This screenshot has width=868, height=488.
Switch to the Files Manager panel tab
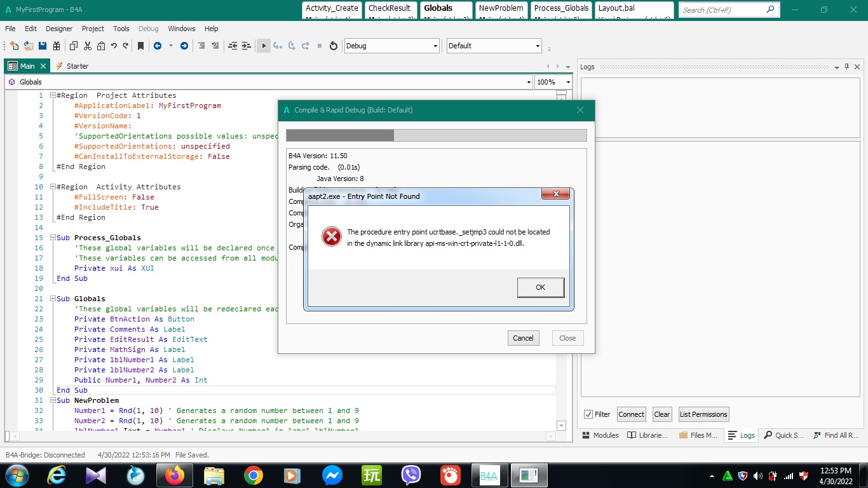(698, 435)
